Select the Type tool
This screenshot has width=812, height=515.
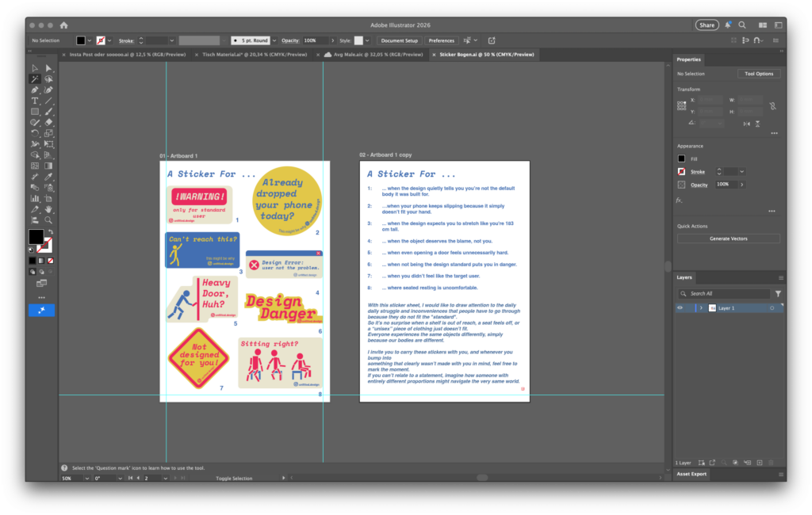coord(35,101)
